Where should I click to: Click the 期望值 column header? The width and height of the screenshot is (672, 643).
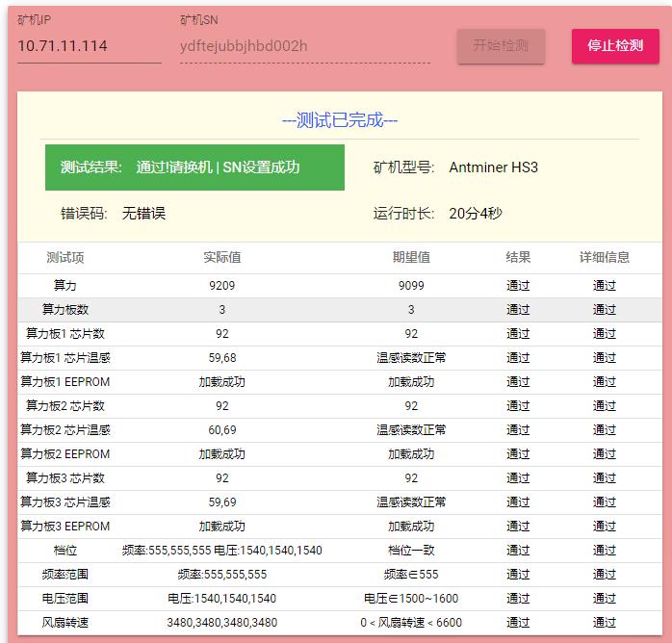[x=411, y=257]
